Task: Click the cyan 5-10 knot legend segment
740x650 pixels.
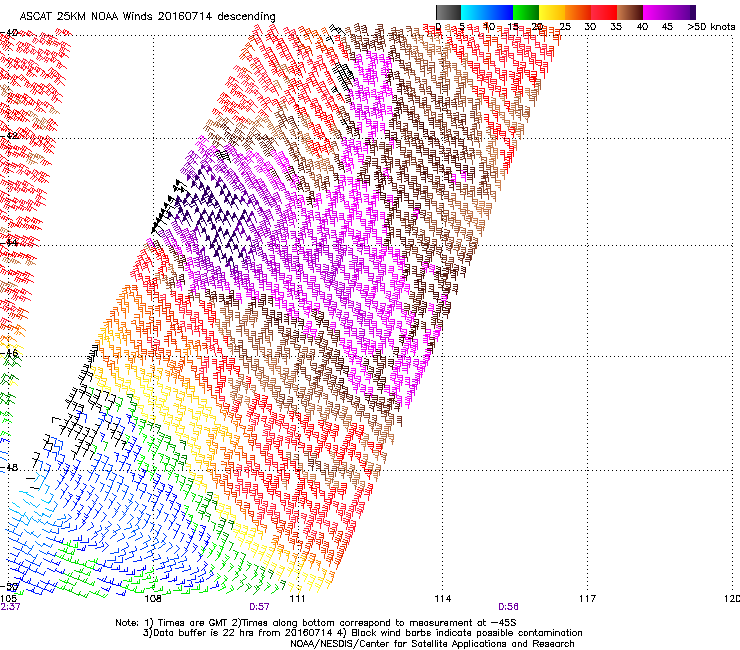Action: pyautogui.click(x=474, y=12)
